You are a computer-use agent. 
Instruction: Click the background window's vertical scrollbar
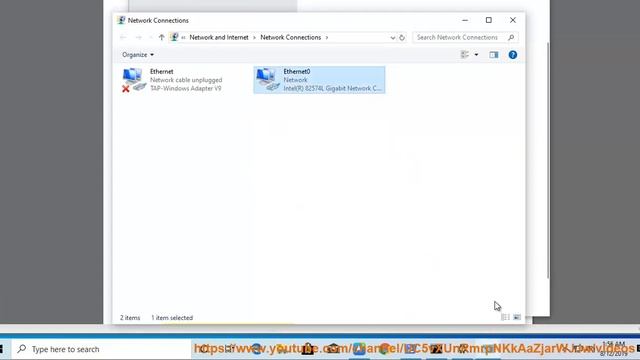[x=548, y=159]
